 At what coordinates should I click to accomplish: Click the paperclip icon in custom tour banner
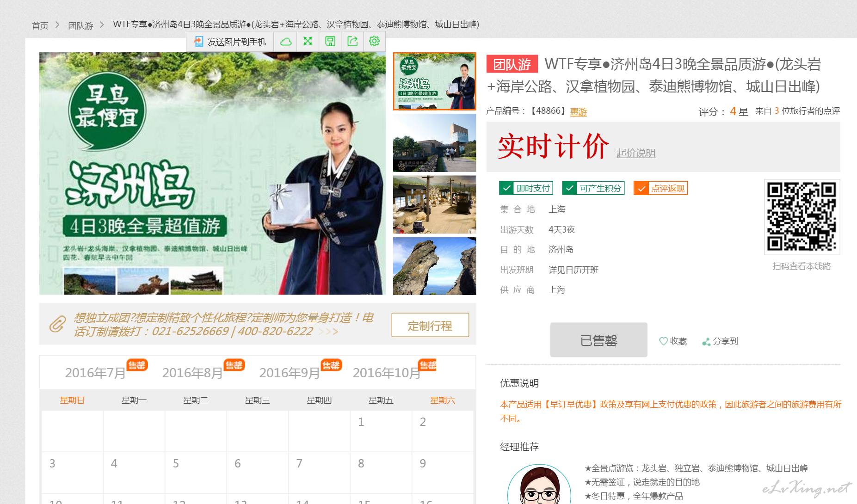coord(58,324)
